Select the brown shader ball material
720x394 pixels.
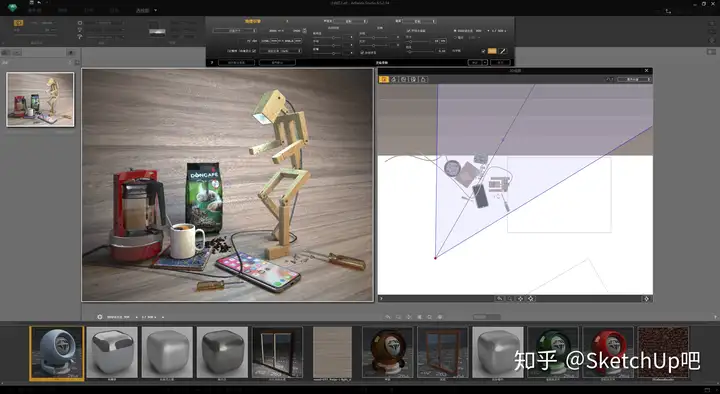click(388, 353)
